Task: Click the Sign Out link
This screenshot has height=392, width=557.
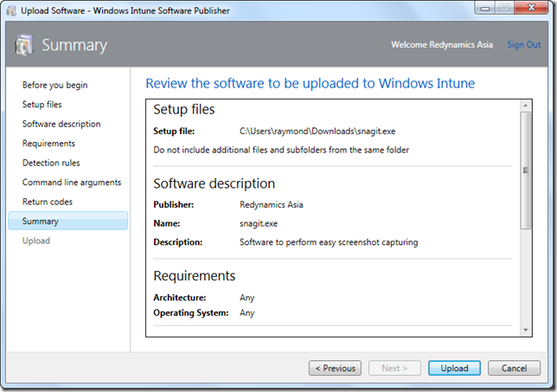Action: (x=523, y=44)
